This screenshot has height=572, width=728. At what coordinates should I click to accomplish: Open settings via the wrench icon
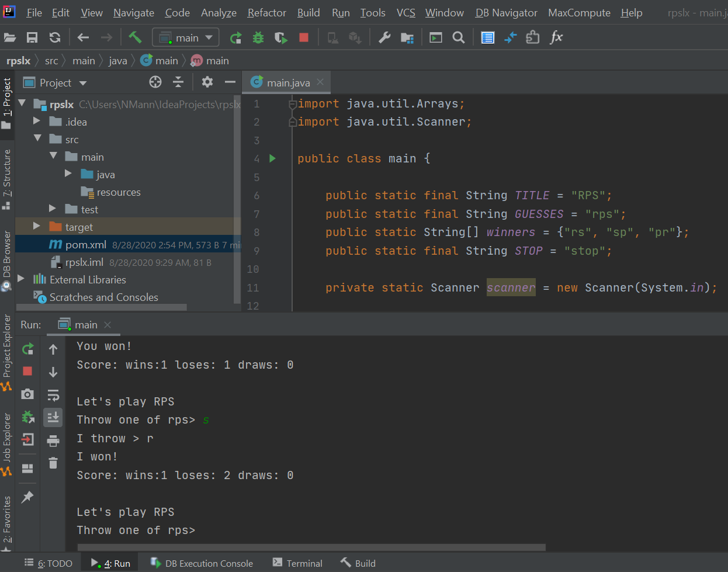(x=384, y=37)
